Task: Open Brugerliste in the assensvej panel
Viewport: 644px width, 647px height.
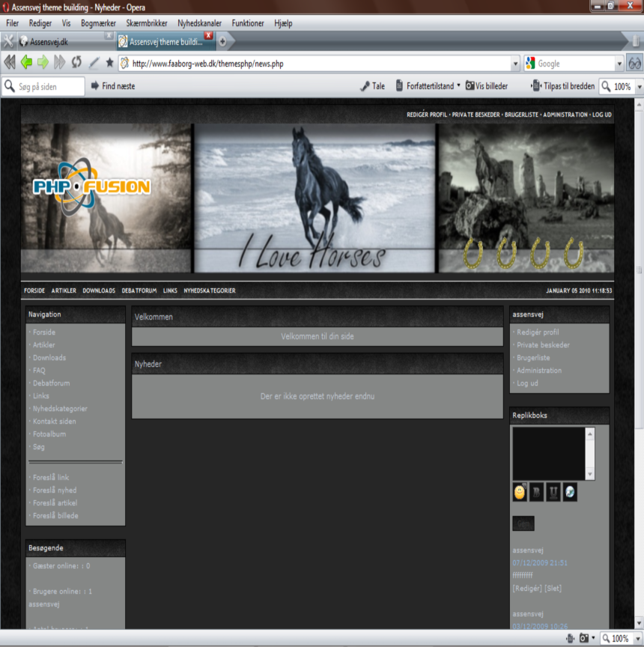Action: point(533,358)
